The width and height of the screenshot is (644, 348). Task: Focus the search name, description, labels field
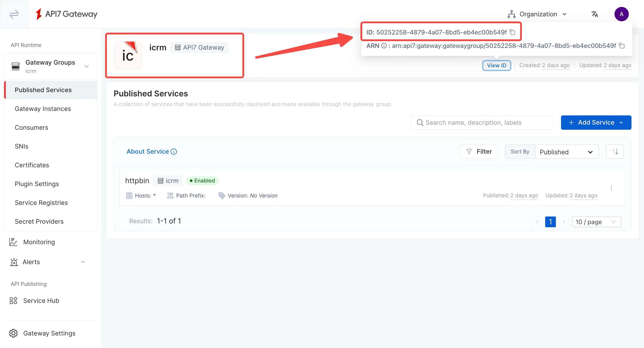pos(482,123)
